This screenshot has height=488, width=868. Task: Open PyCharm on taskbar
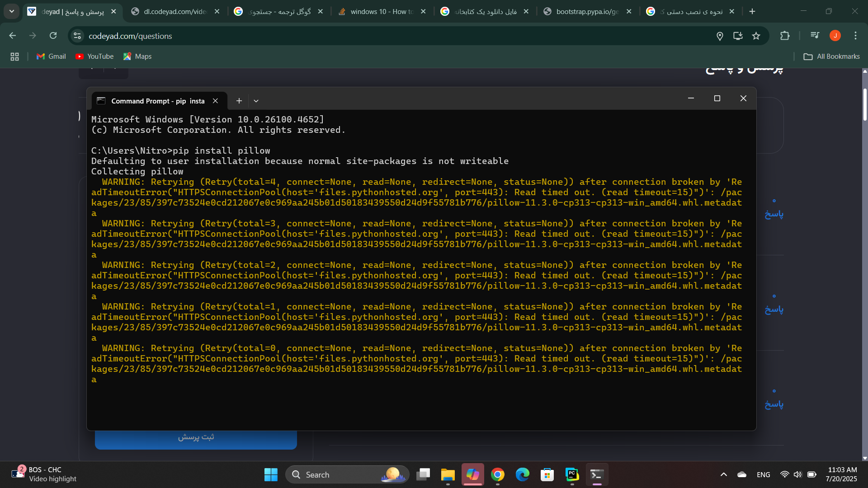(572, 474)
